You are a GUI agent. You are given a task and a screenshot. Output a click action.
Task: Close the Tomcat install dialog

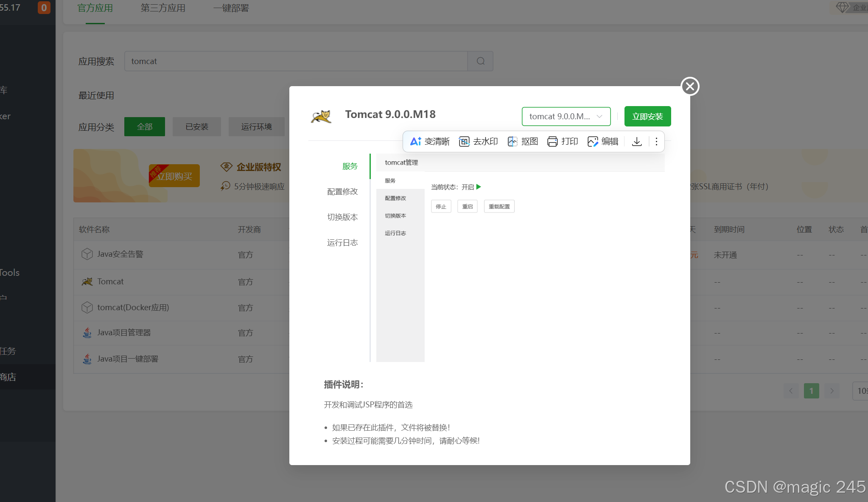click(690, 87)
